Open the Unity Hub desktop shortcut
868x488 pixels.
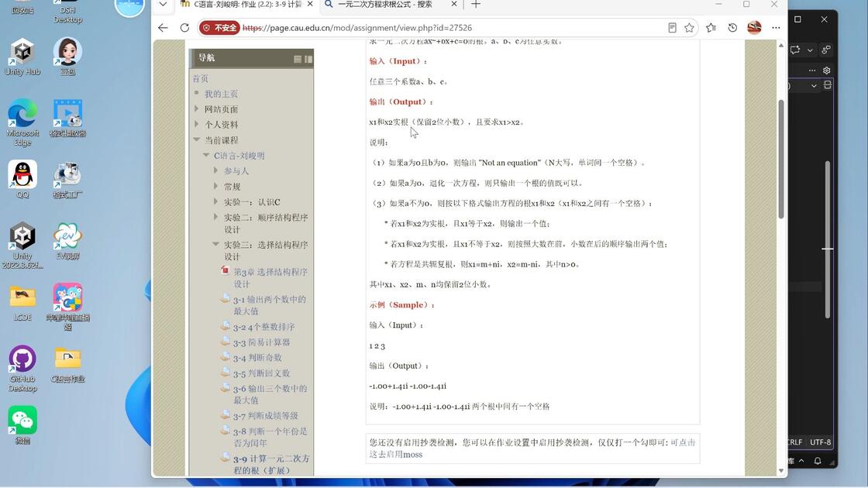click(x=22, y=57)
